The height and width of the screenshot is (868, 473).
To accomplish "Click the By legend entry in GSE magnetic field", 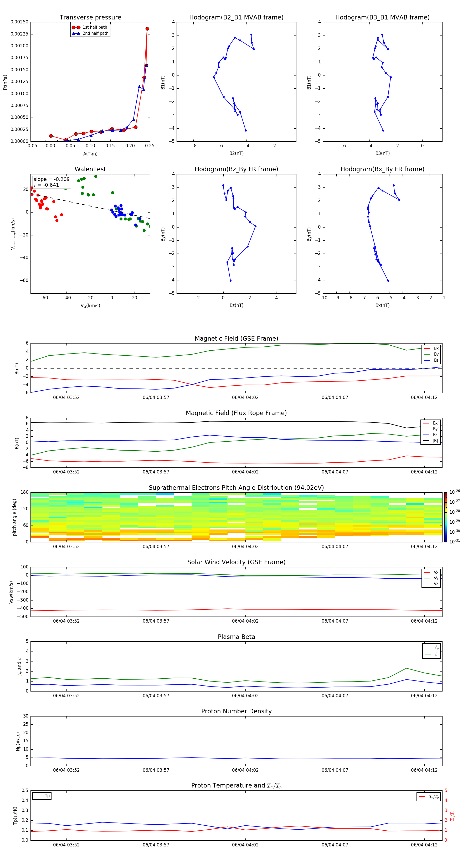I will pyautogui.click(x=431, y=354).
